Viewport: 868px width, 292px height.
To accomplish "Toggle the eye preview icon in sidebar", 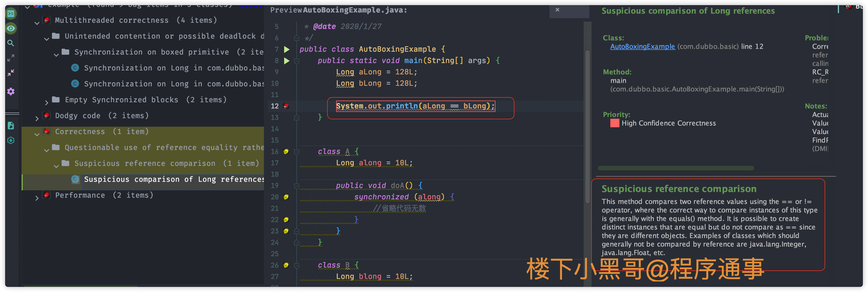I will pos(11,29).
